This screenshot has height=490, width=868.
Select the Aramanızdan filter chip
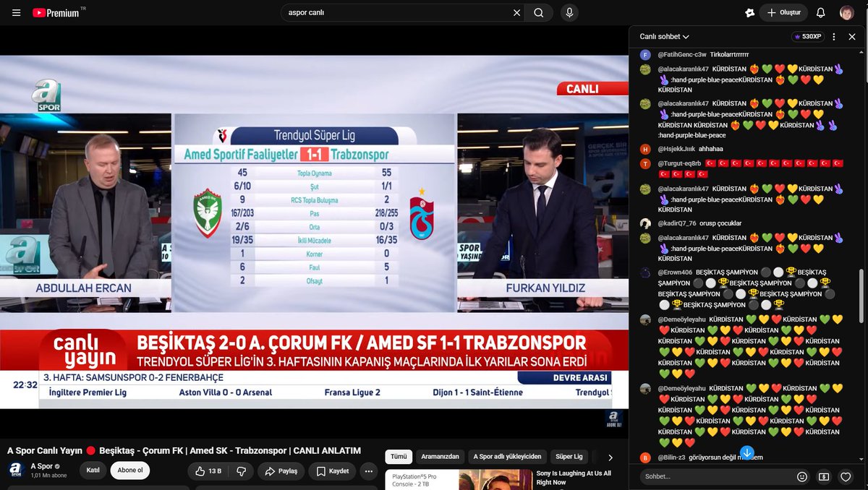(x=440, y=457)
